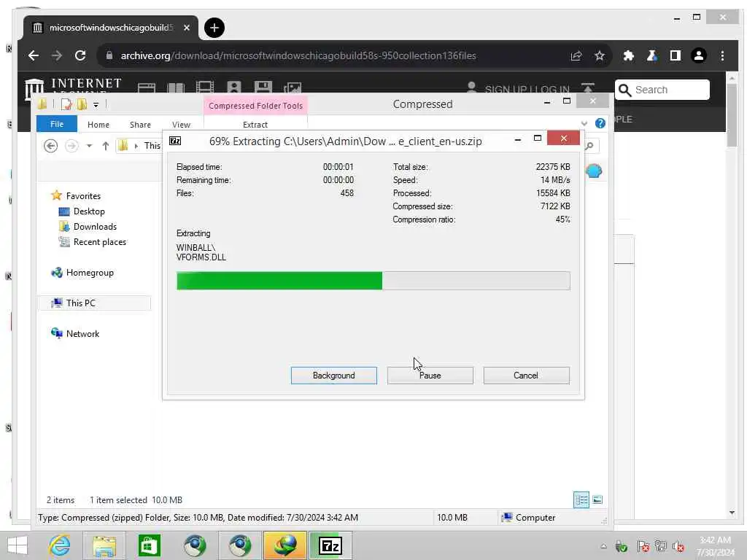
Task: Click the share page icon in address bar
Action: coord(576,55)
